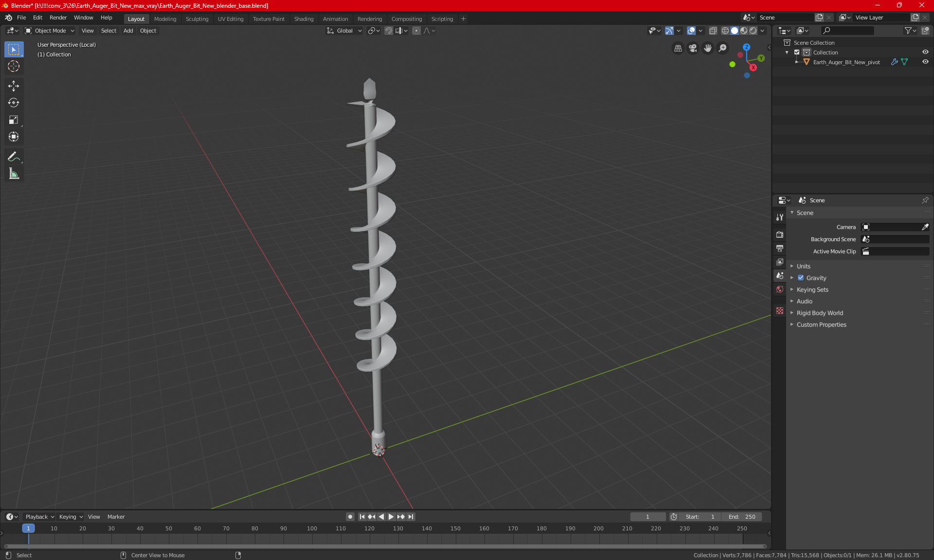Open the Tool properties tab
934x560 pixels.
click(780, 217)
